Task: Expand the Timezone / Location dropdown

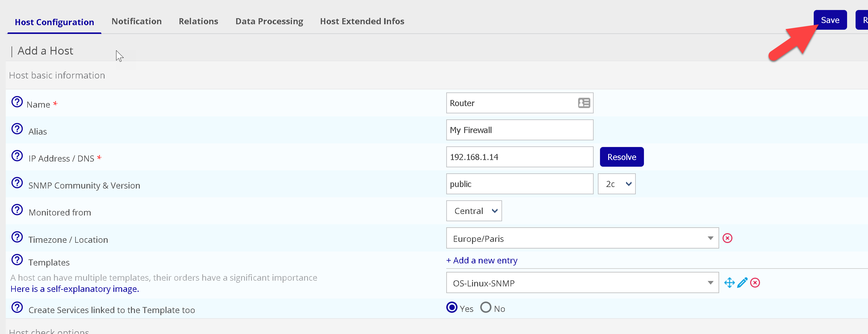Action: click(x=582, y=238)
